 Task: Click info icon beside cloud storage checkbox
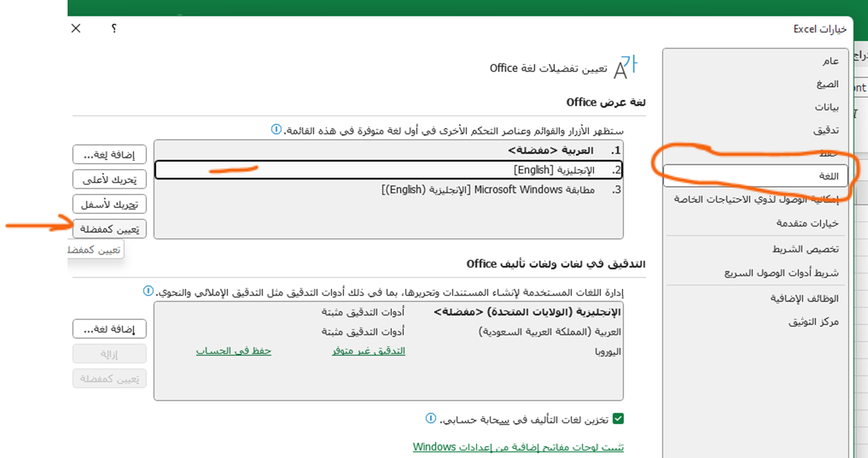click(x=431, y=418)
